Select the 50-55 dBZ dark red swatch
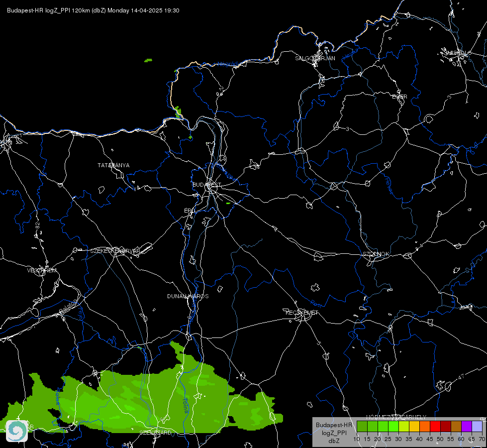The image size is (487, 448). pos(446,427)
